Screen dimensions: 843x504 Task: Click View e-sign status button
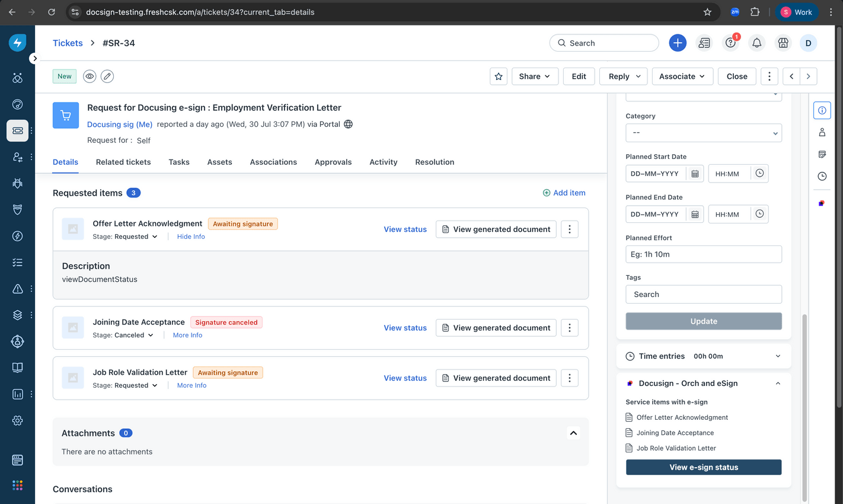pos(704,467)
